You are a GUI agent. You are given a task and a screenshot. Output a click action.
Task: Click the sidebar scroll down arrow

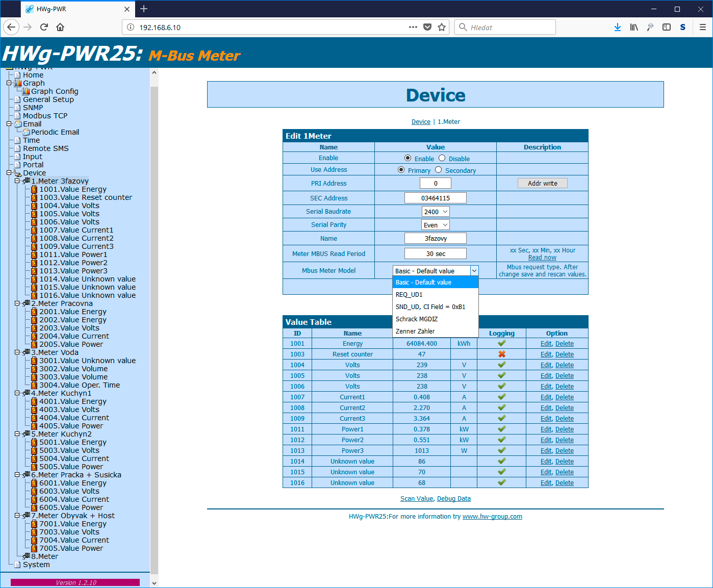[x=154, y=583]
